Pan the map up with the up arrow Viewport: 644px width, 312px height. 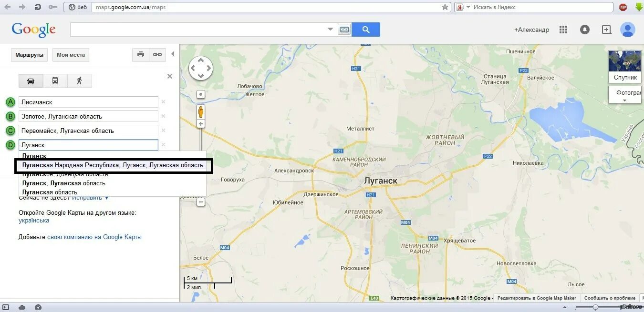point(201,60)
